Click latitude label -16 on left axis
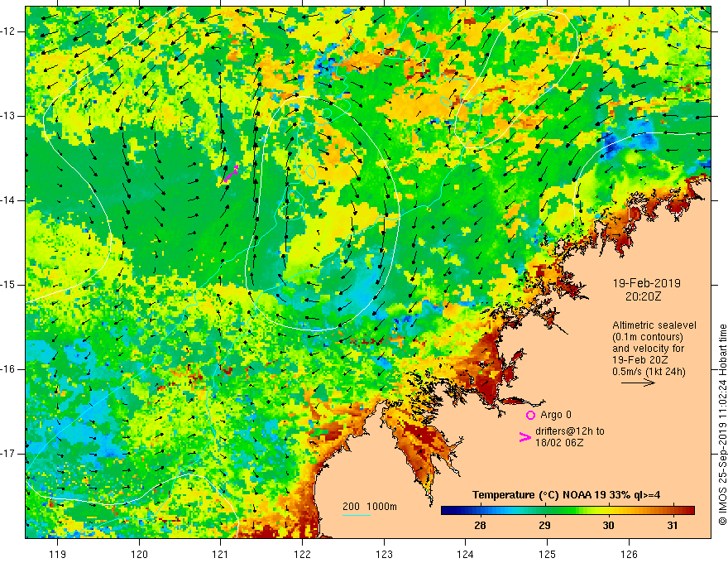 point(8,369)
